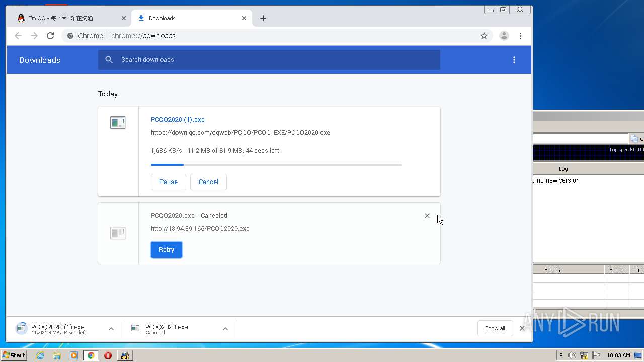644x362 pixels.
Task: Open the Log tab in background window
Action: tap(563, 169)
